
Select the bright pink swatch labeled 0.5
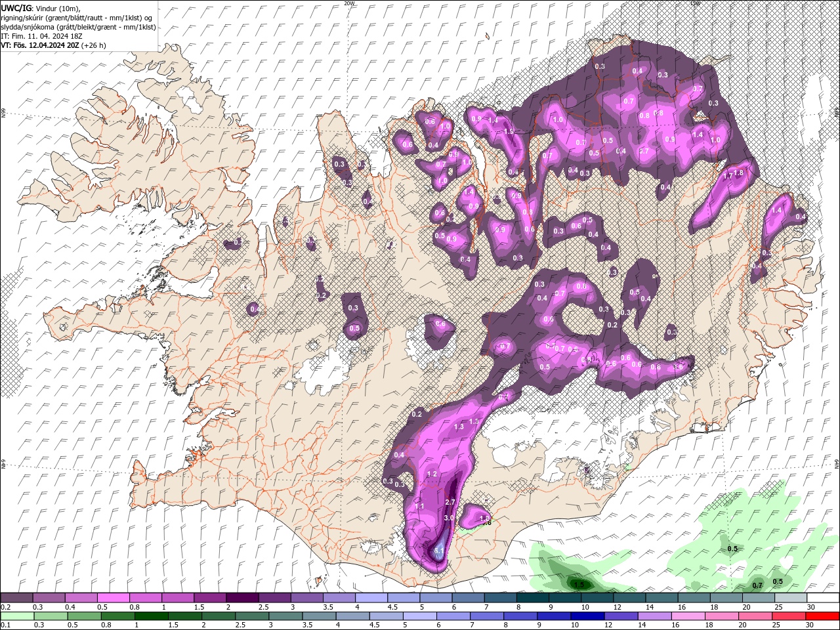coord(113,598)
